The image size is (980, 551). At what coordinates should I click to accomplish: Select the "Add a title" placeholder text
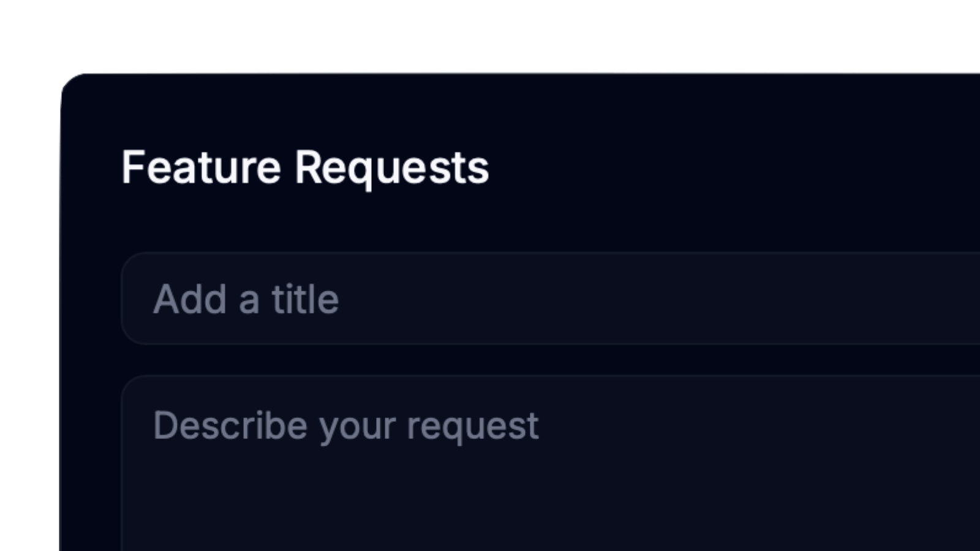[x=246, y=299]
